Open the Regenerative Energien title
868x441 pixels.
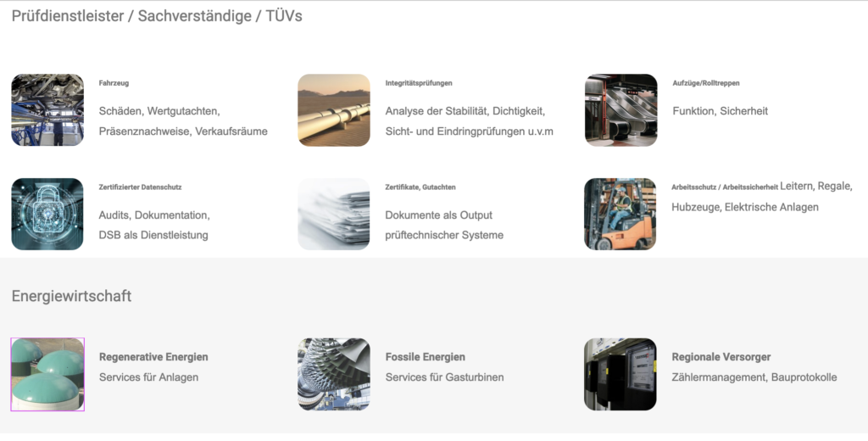[153, 357]
